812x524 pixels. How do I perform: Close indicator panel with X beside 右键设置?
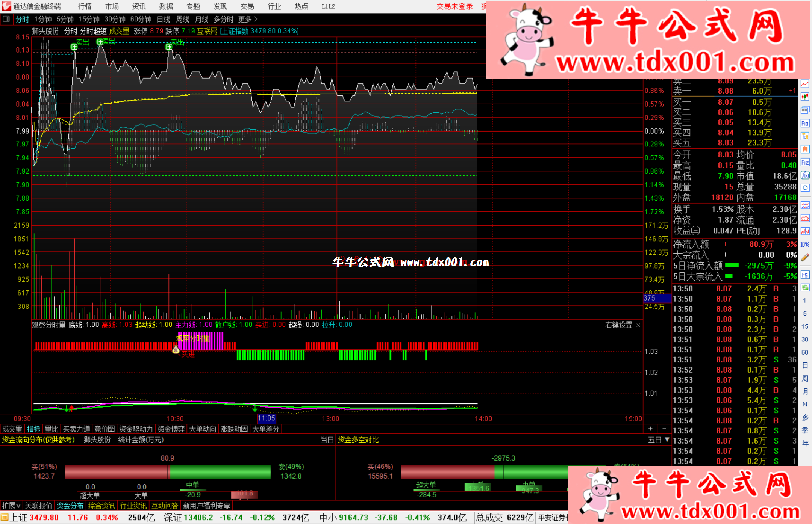[638, 325]
